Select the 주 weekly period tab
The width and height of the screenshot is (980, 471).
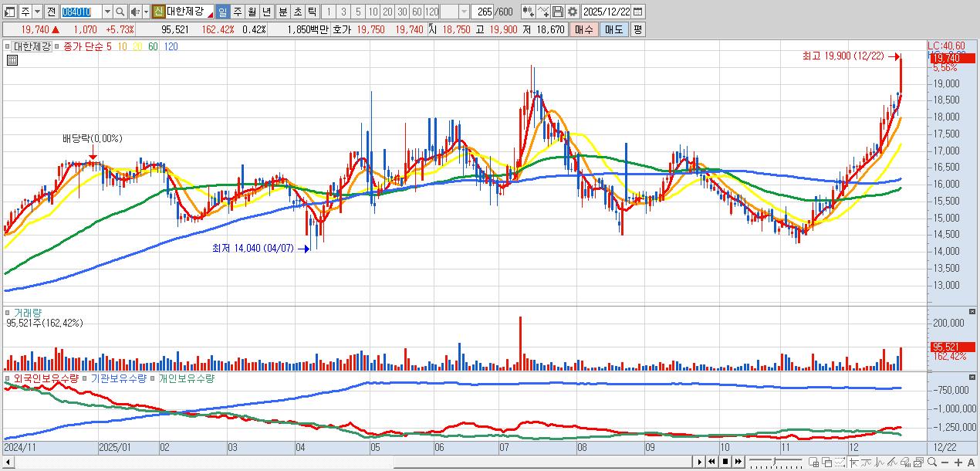(237, 12)
